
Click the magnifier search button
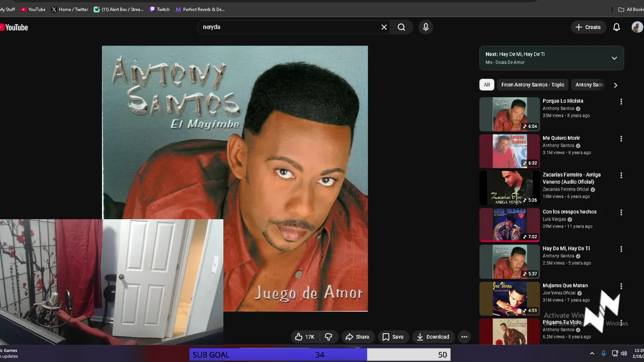click(401, 27)
